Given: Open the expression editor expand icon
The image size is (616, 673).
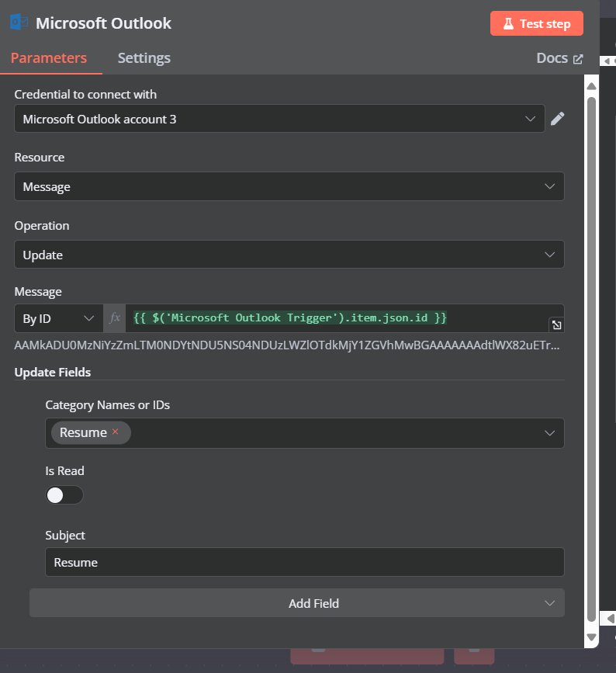Looking at the screenshot, I should coord(556,325).
